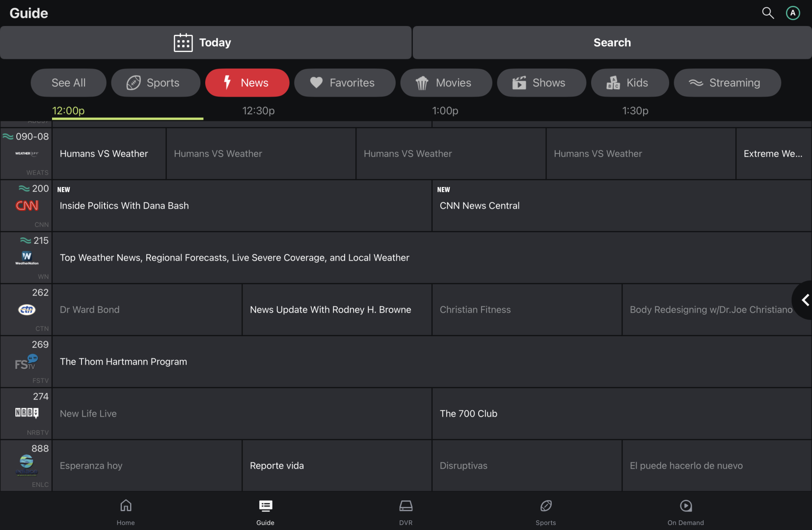Image resolution: width=812 pixels, height=530 pixels.
Task: Click the search magnifier icon
Action: [x=768, y=13]
